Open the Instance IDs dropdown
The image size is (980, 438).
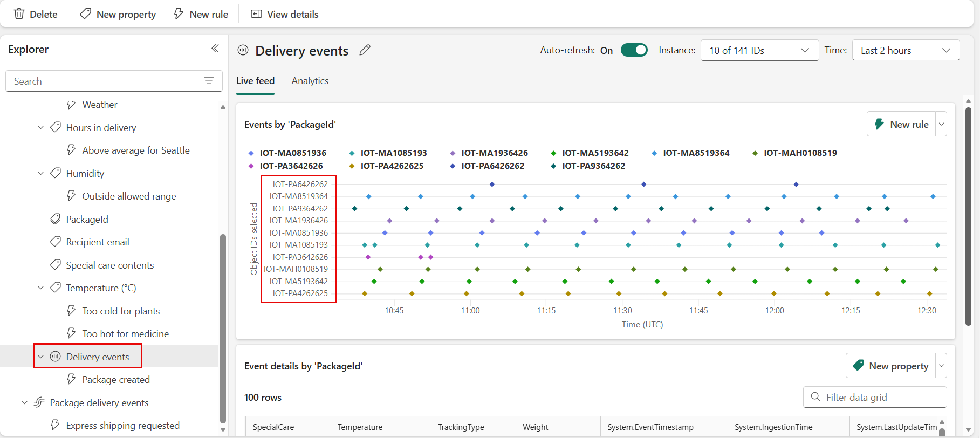click(x=759, y=50)
